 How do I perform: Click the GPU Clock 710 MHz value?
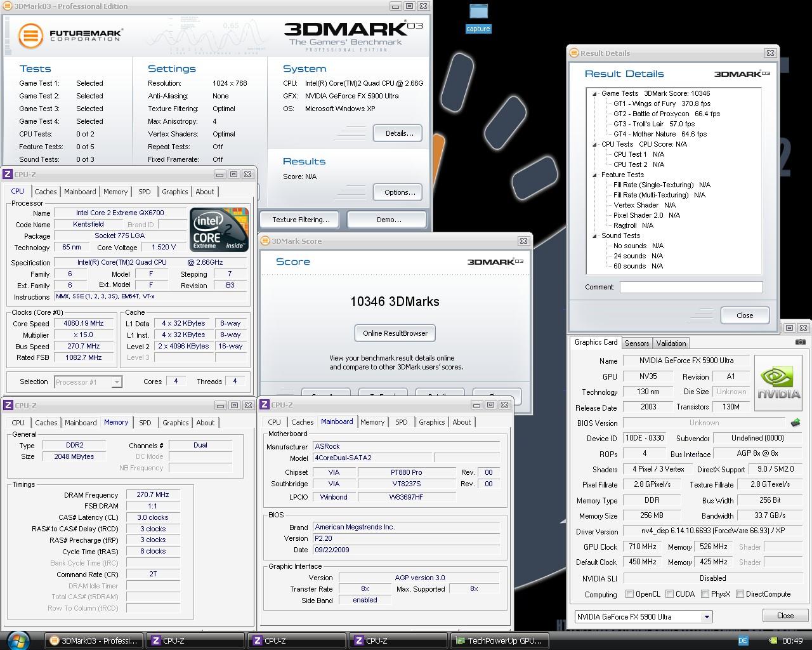643,547
